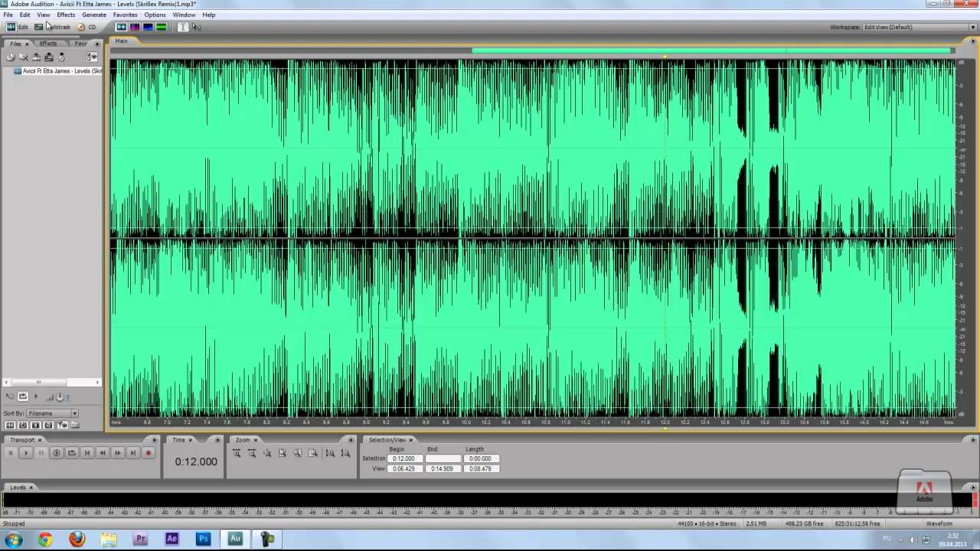Viewport: 980px width, 551px height.
Task: Click preview Play arrow in Files panel
Action: (x=35, y=396)
